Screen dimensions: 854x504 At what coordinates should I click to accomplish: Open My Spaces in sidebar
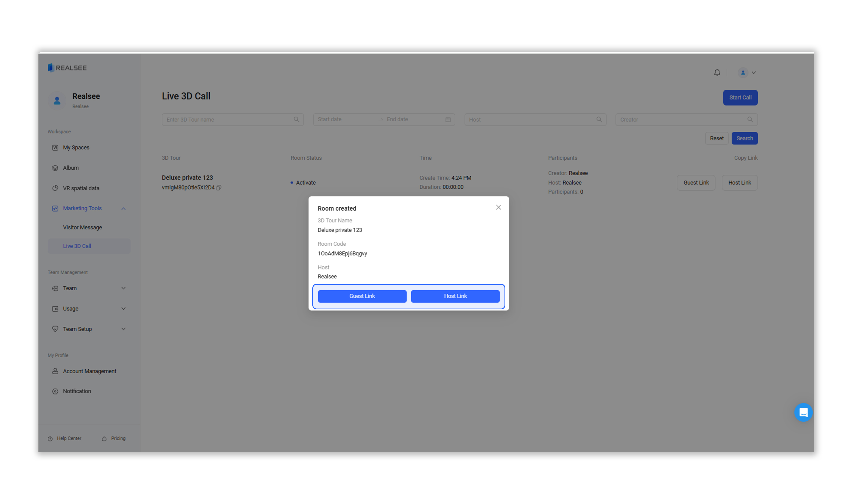tap(76, 147)
